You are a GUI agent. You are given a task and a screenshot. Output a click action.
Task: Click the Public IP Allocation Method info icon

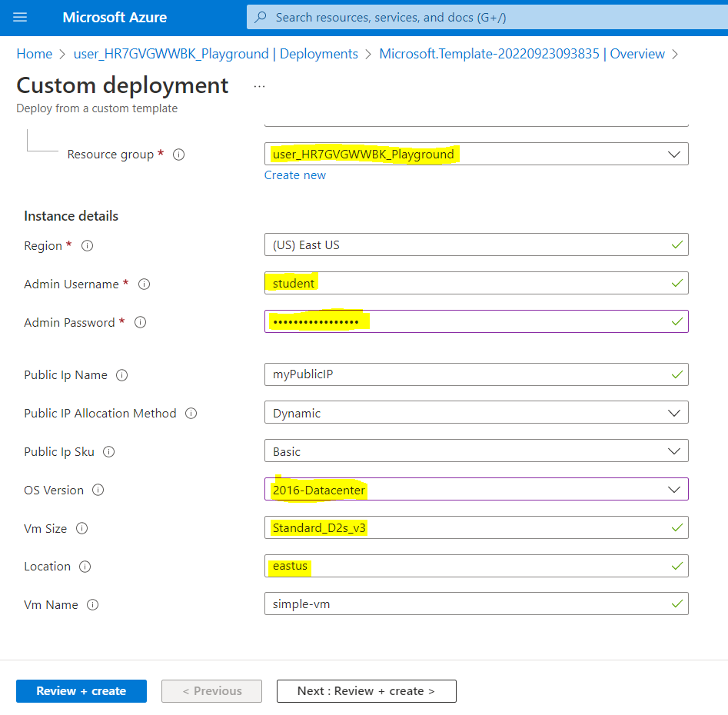(x=191, y=414)
